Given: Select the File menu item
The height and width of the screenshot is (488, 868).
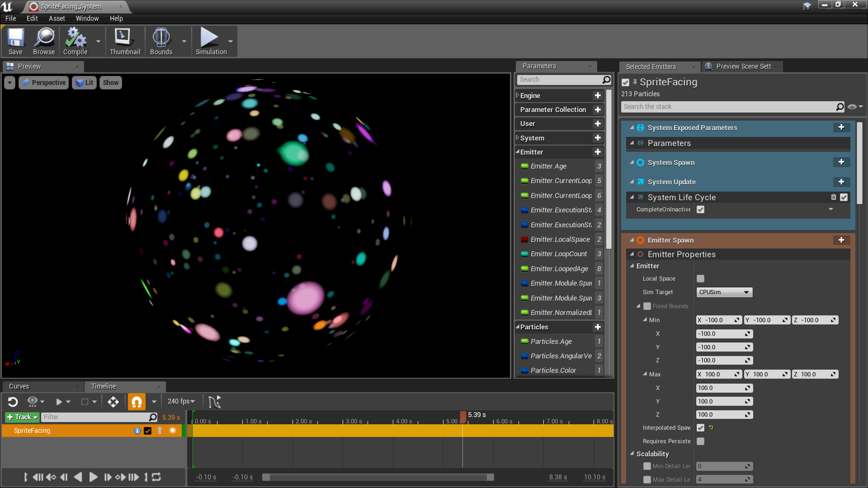Looking at the screenshot, I should (10, 19).
